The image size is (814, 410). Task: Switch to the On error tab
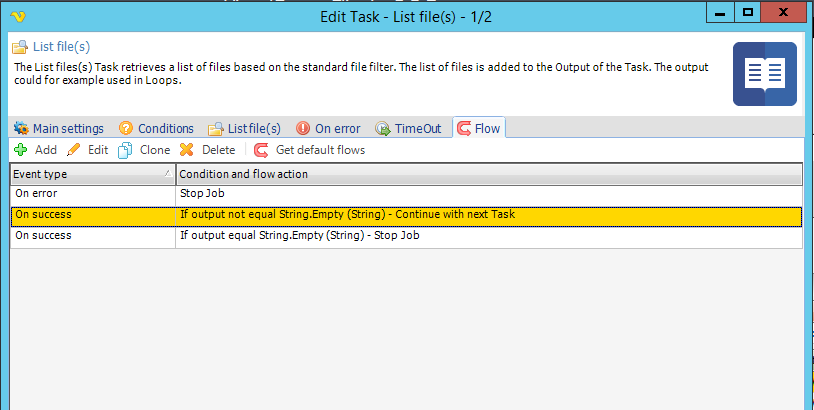tap(328, 128)
